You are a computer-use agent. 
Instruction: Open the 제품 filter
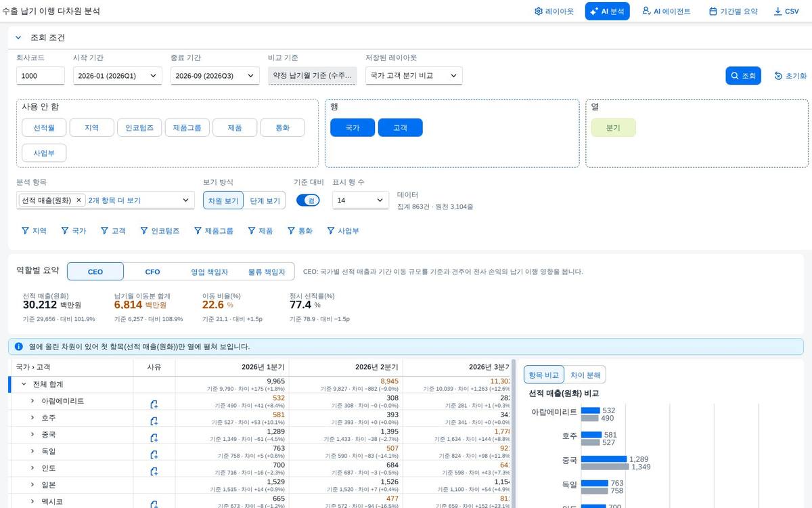click(260, 231)
